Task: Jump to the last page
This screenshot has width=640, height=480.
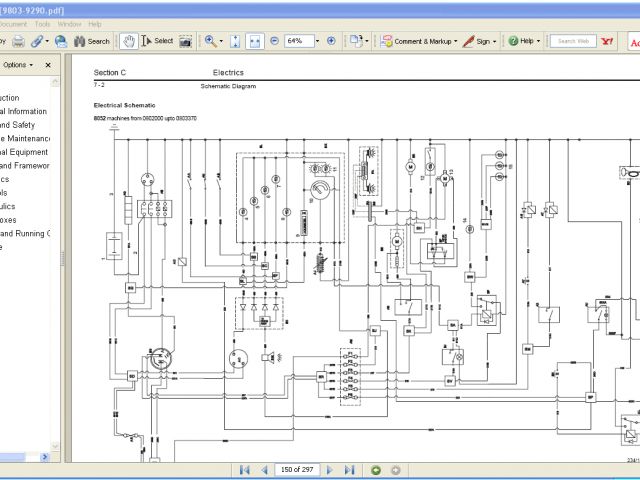Action: coord(347,469)
